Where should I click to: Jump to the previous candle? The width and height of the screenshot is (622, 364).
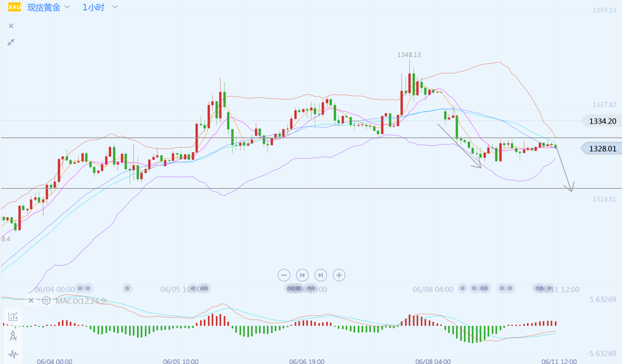[302, 275]
